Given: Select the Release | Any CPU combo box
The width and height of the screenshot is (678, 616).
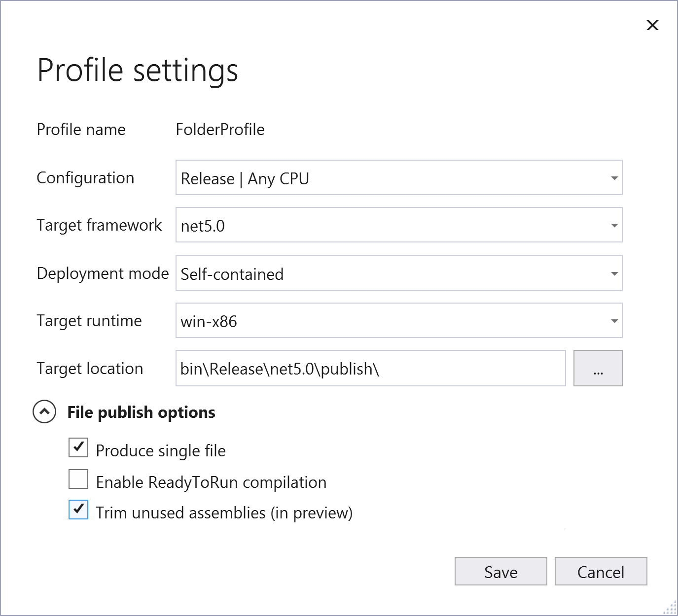Looking at the screenshot, I should [399, 177].
